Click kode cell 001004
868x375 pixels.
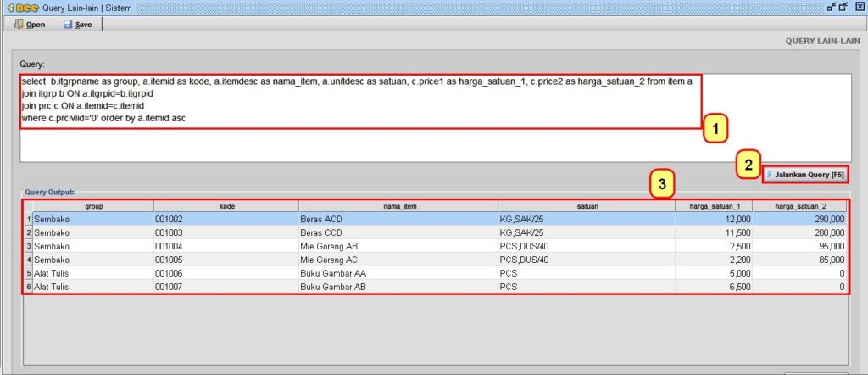[x=226, y=246]
